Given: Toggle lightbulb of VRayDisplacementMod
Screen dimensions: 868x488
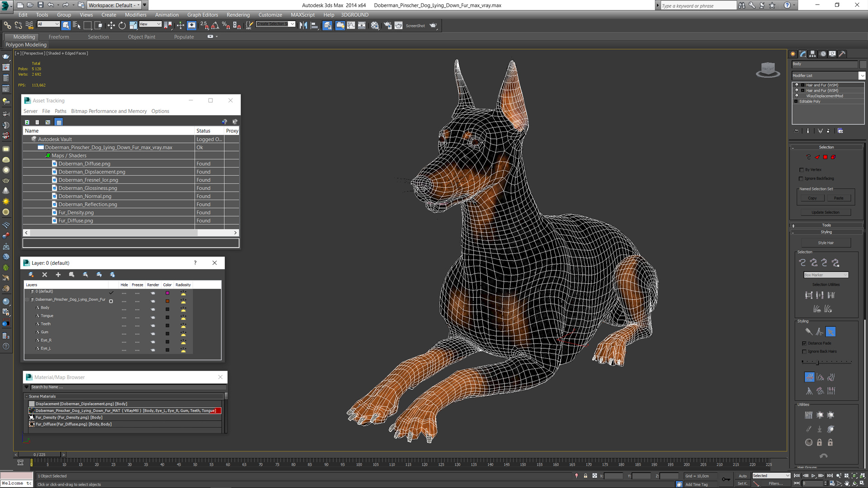Looking at the screenshot, I should coord(797,96).
